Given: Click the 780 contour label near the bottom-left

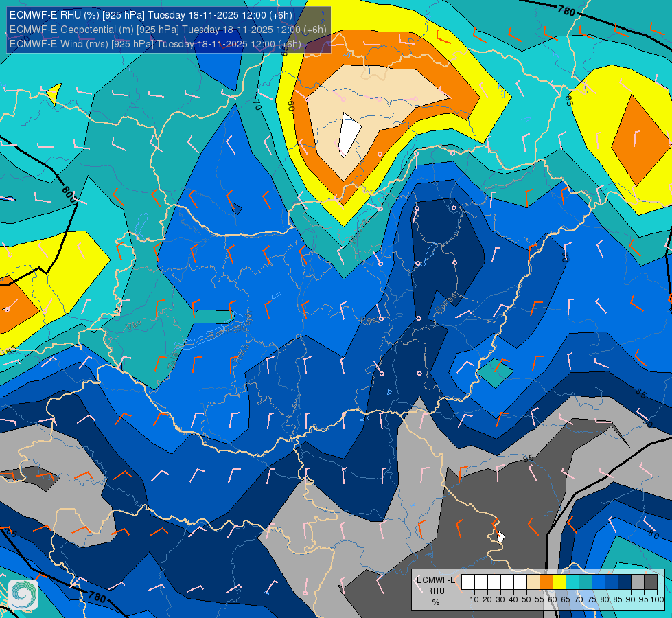Looking at the screenshot, I should pos(97,597).
